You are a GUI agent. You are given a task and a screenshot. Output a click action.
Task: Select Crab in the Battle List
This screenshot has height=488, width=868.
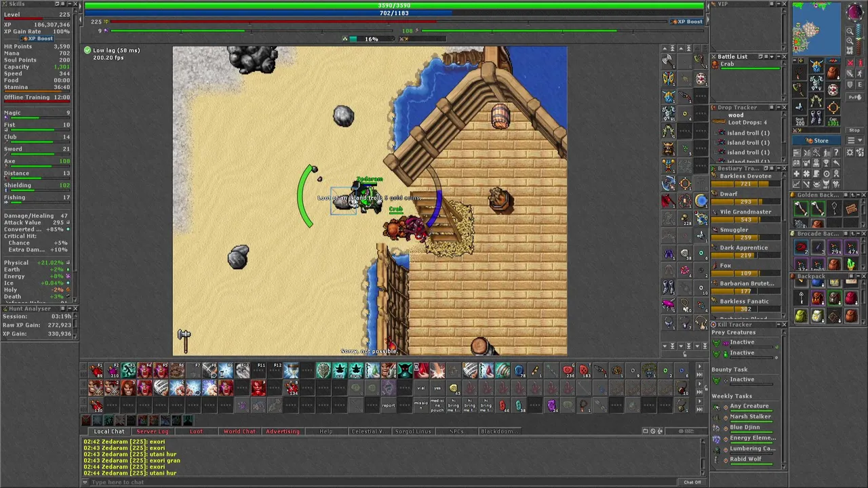pyautogui.click(x=746, y=65)
